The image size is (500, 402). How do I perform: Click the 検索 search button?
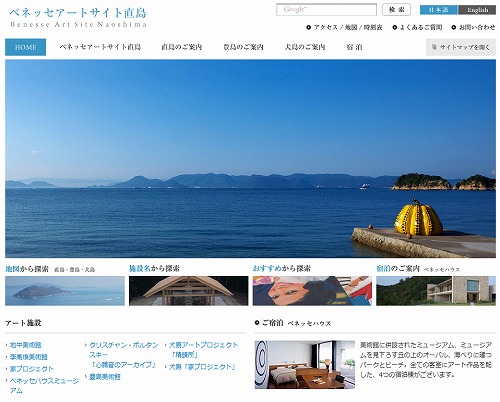click(x=396, y=10)
